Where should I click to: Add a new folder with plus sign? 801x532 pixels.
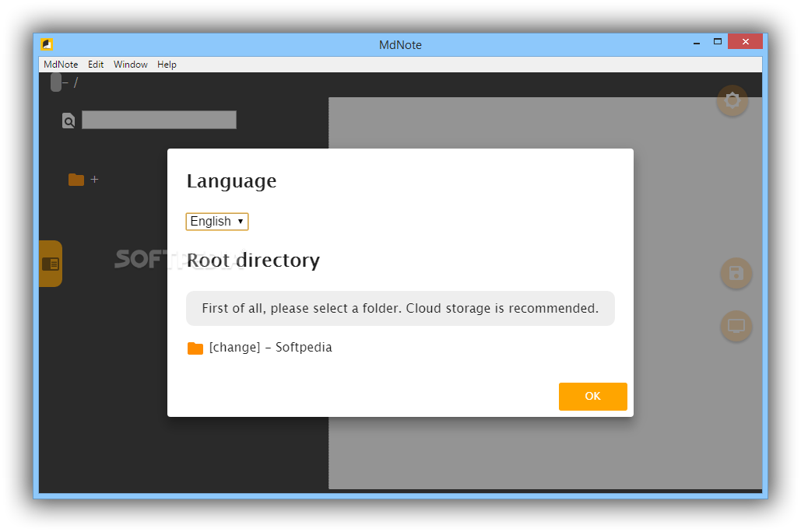click(x=94, y=179)
